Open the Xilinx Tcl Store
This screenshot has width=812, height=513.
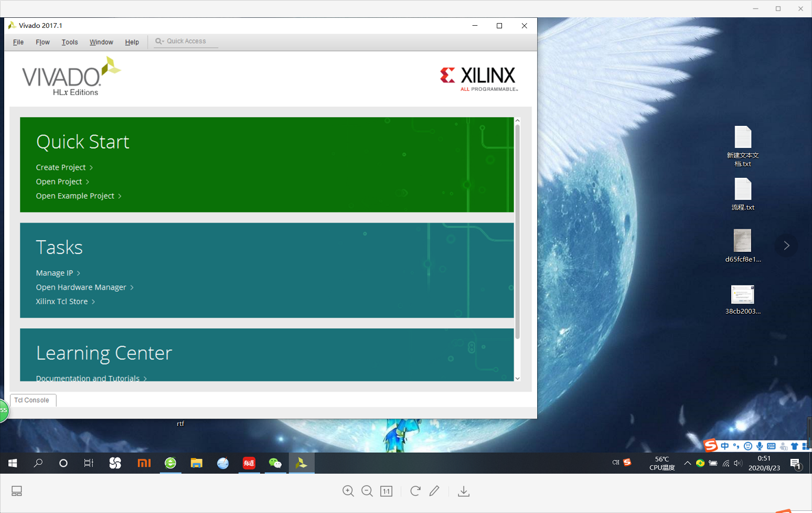click(x=61, y=301)
